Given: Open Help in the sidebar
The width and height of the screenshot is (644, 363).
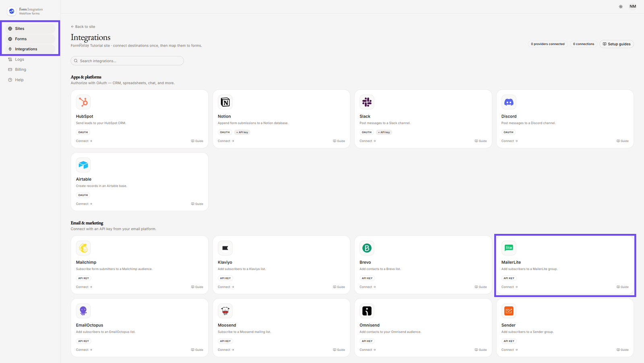Looking at the screenshot, I should click(x=30, y=80).
